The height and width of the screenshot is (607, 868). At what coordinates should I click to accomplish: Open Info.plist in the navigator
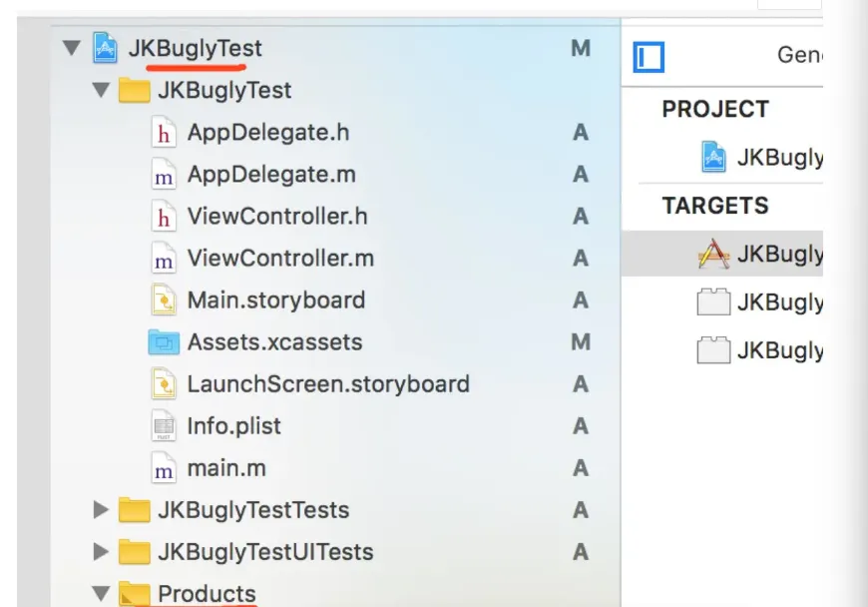point(335,426)
